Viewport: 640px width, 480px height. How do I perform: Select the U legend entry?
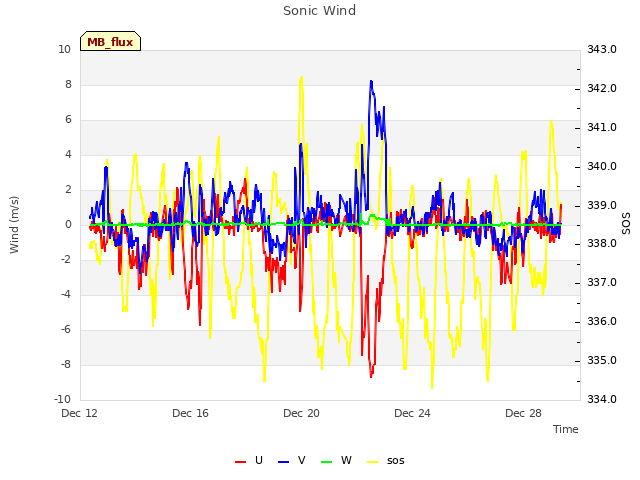click(249, 461)
